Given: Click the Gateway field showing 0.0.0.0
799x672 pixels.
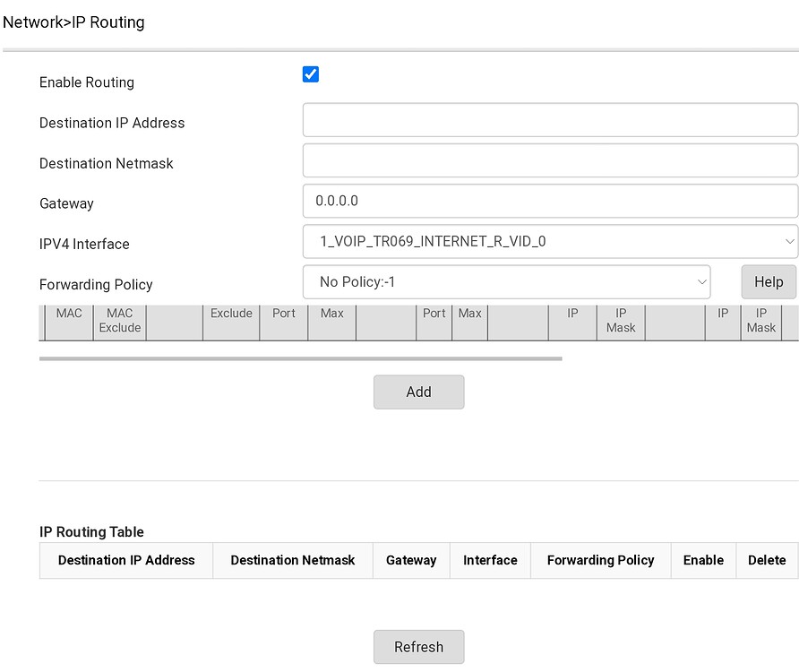Looking at the screenshot, I should pyautogui.click(x=549, y=201).
